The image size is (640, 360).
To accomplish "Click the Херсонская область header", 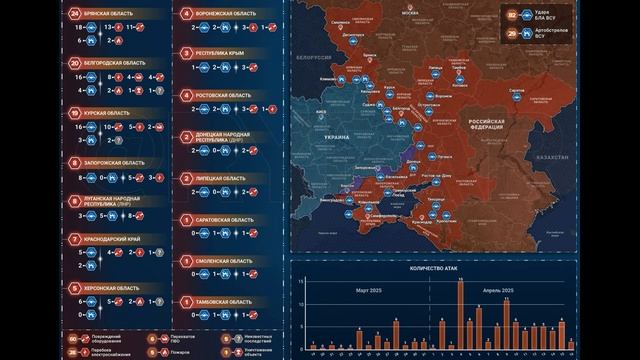I will [x=111, y=288].
